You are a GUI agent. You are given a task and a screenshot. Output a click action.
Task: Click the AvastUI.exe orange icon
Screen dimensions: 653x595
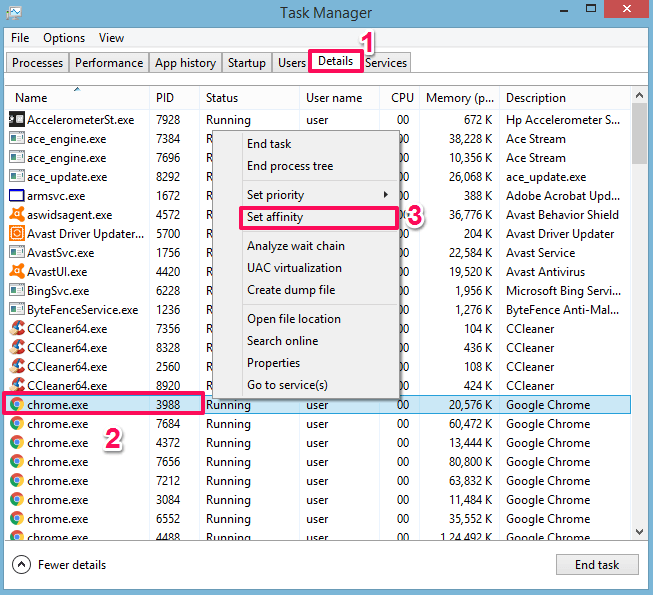coord(17,271)
